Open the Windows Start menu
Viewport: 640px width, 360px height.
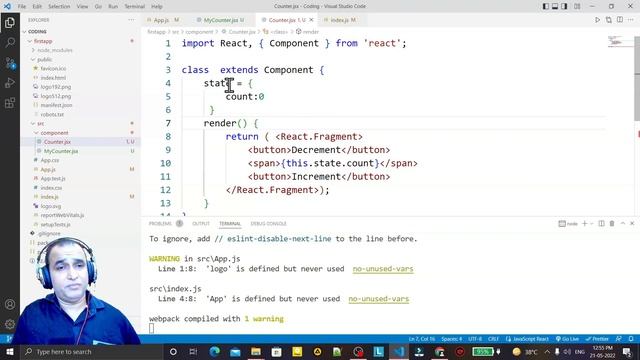click(x=10, y=351)
